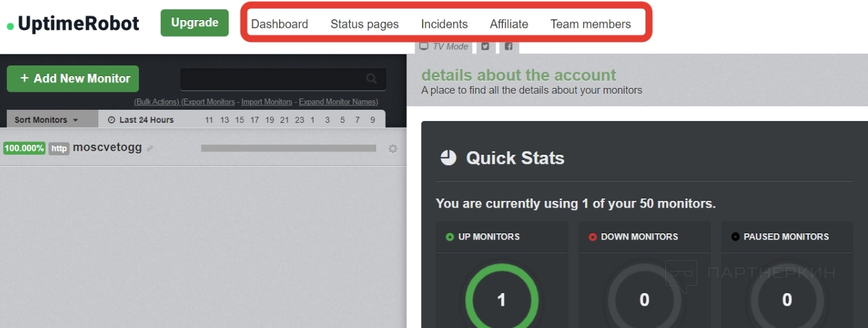This screenshot has width=868, height=328.
Task: Click the black dot on PAUSED MONITORS
Action: tap(735, 237)
